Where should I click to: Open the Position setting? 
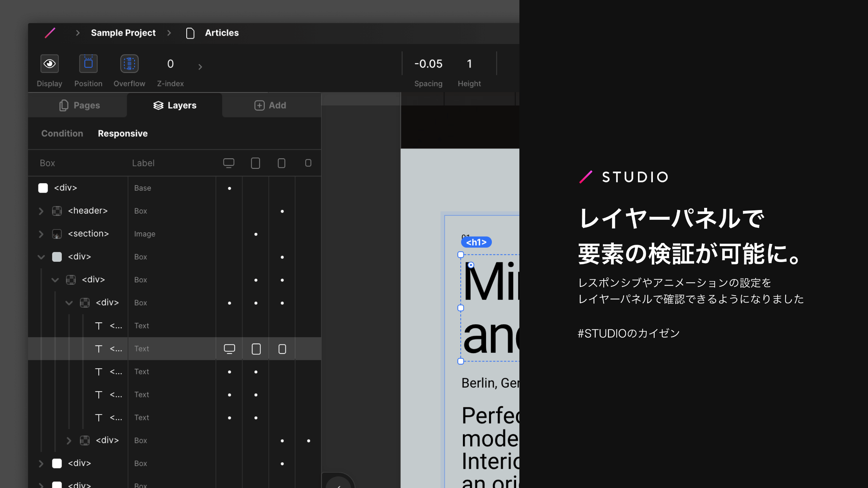tap(88, 64)
